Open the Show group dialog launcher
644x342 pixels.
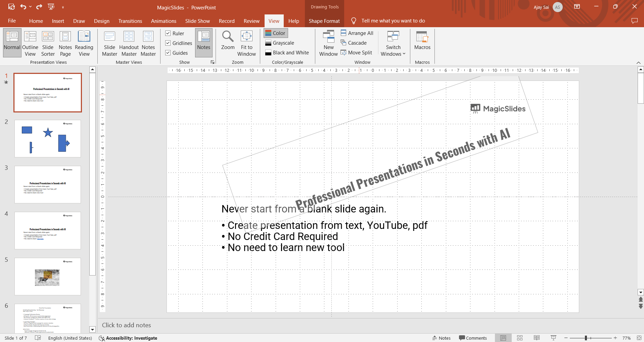click(212, 62)
